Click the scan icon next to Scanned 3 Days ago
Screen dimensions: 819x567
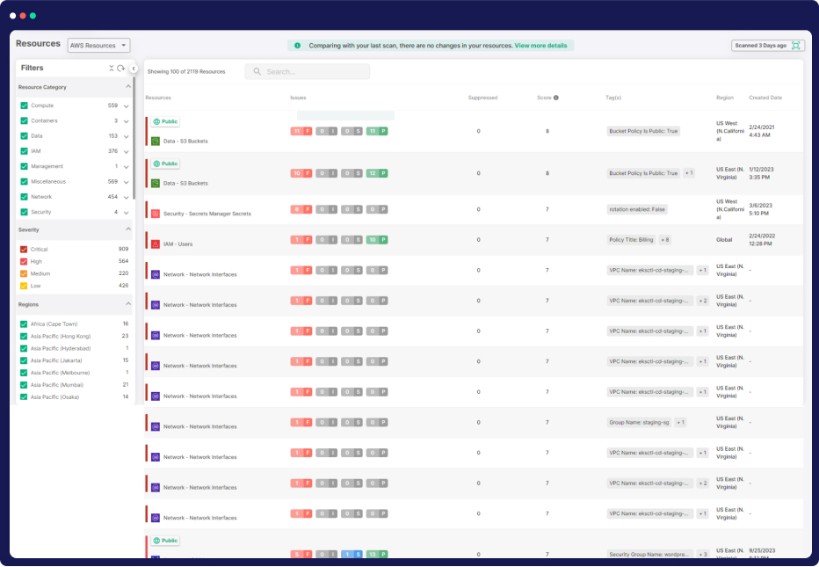point(796,45)
